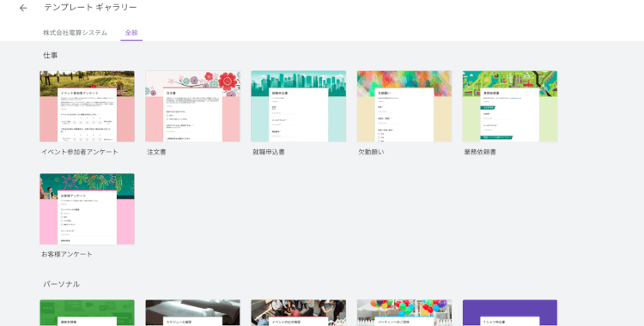644x326 pixels.
Task: Click the 就職申込書 caption text
Action: pos(269,152)
